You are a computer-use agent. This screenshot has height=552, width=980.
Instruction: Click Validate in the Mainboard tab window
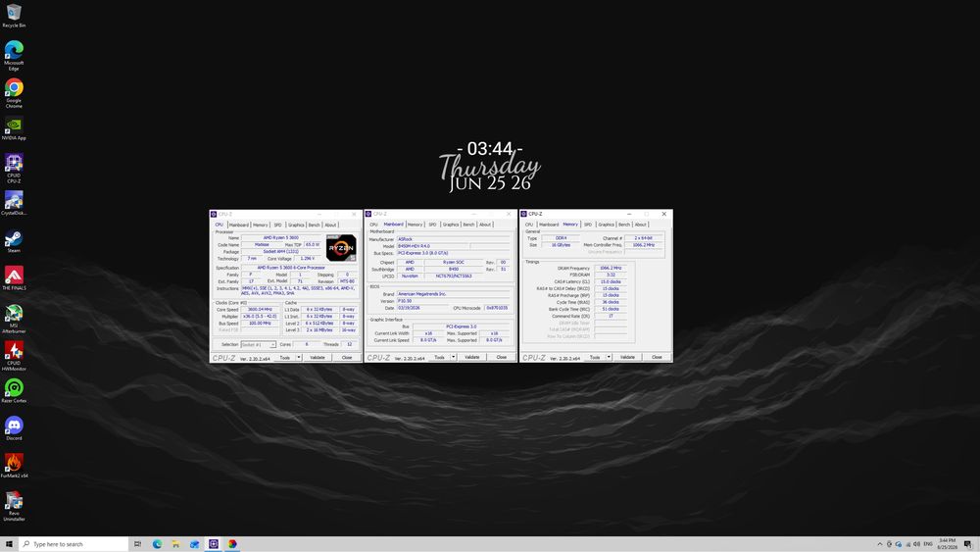point(472,357)
